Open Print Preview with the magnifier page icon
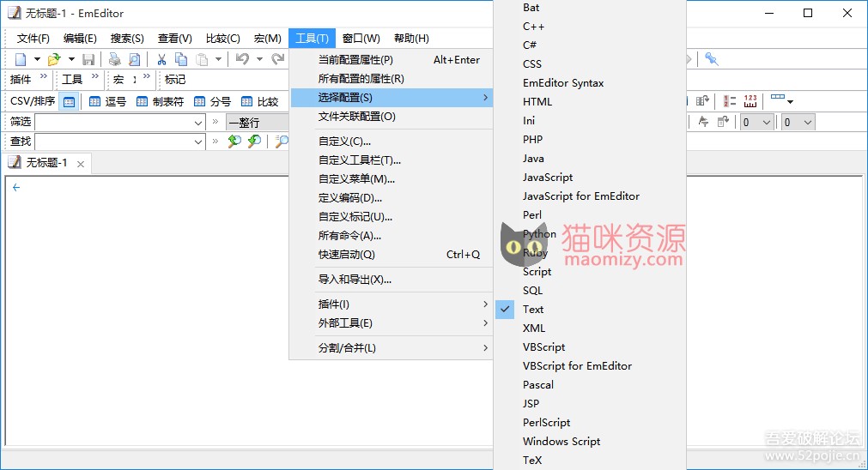Screen dimensions: 868x470 pyautogui.click(x=135, y=59)
